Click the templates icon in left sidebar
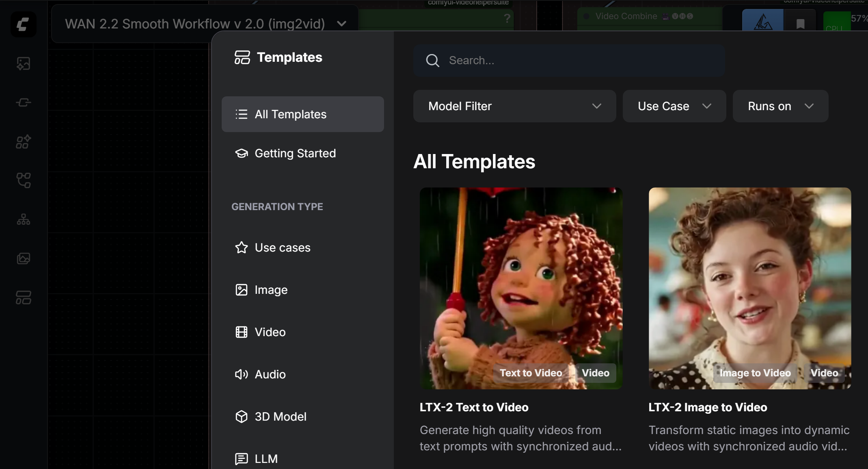Screen dimensions: 868x469 [x=24, y=297]
